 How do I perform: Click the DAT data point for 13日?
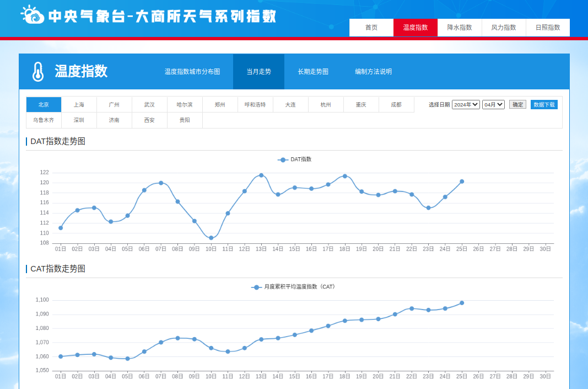coord(261,175)
